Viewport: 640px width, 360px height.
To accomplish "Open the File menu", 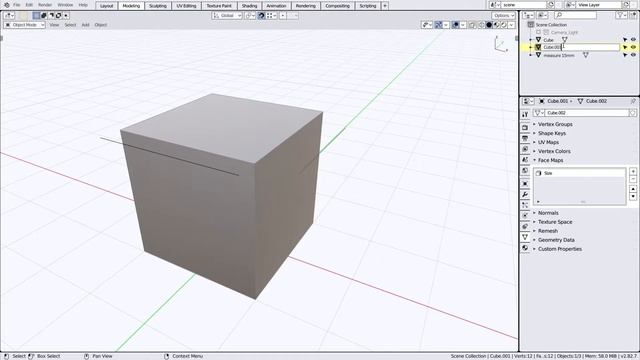I will coord(17,5).
